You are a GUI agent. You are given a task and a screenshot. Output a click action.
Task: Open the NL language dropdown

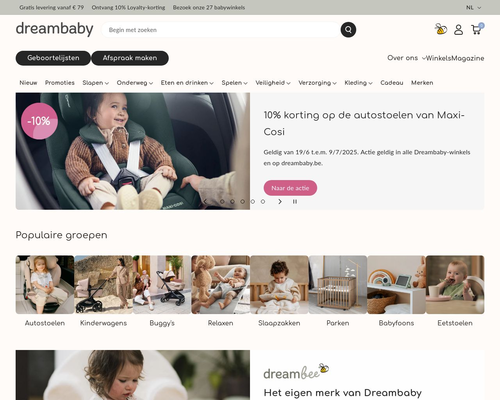click(x=473, y=7)
